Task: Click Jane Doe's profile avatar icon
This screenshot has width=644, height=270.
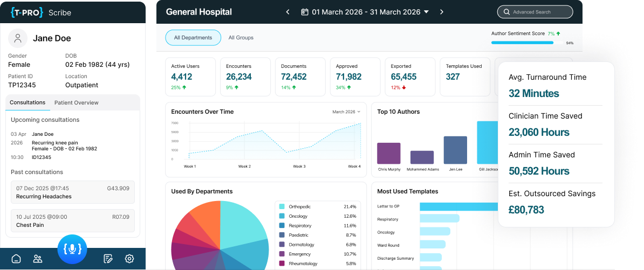Action: pyautogui.click(x=18, y=38)
